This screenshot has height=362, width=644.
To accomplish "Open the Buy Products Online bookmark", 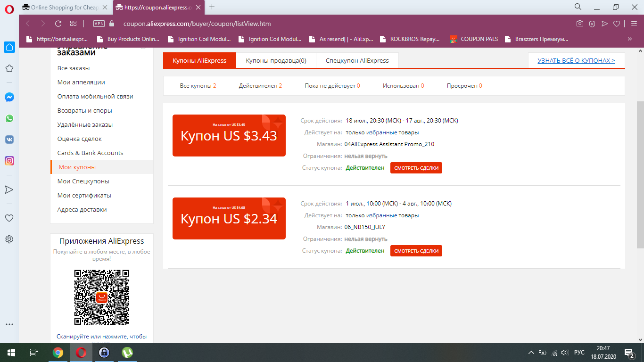I will pyautogui.click(x=128, y=39).
